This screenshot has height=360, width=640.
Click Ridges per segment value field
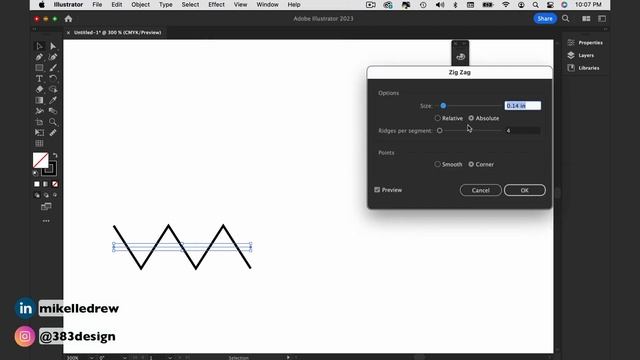(x=522, y=131)
